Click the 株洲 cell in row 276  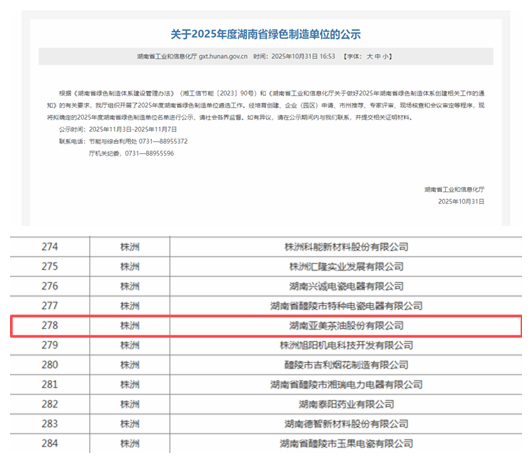(x=130, y=286)
